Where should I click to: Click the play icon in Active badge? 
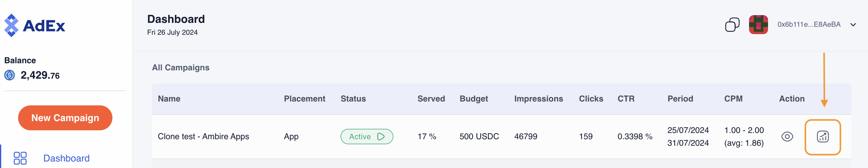pyautogui.click(x=381, y=137)
